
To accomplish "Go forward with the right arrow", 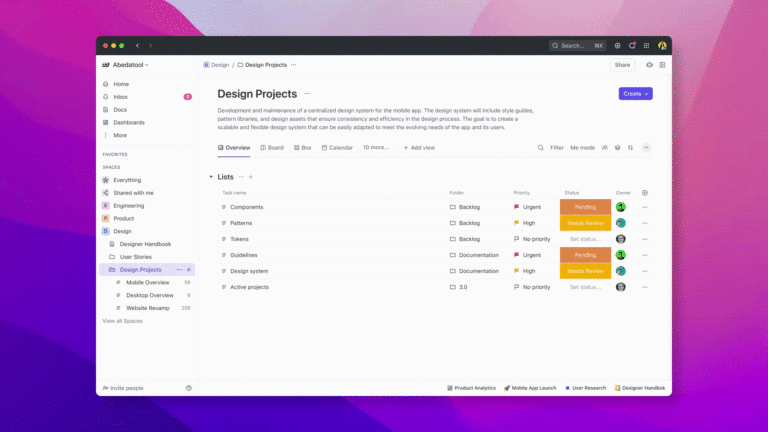I will pyautogui.click(x=150, y=46).
